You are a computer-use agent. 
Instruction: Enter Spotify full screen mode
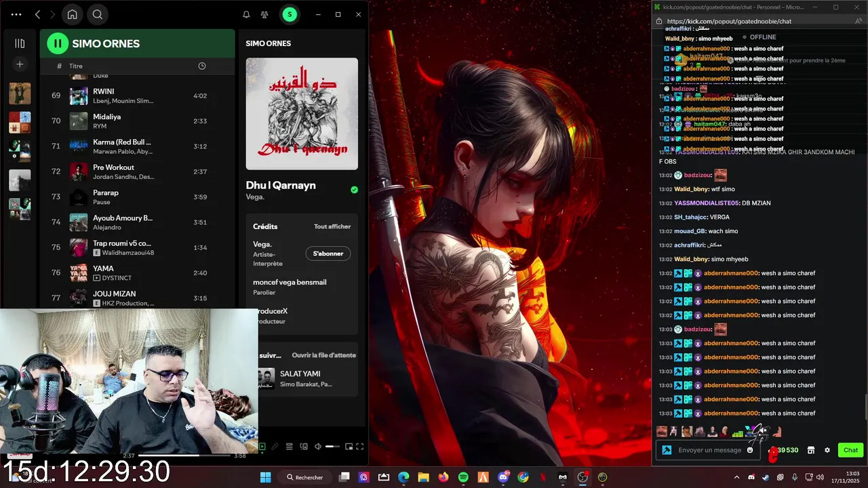tap(360, 447)
